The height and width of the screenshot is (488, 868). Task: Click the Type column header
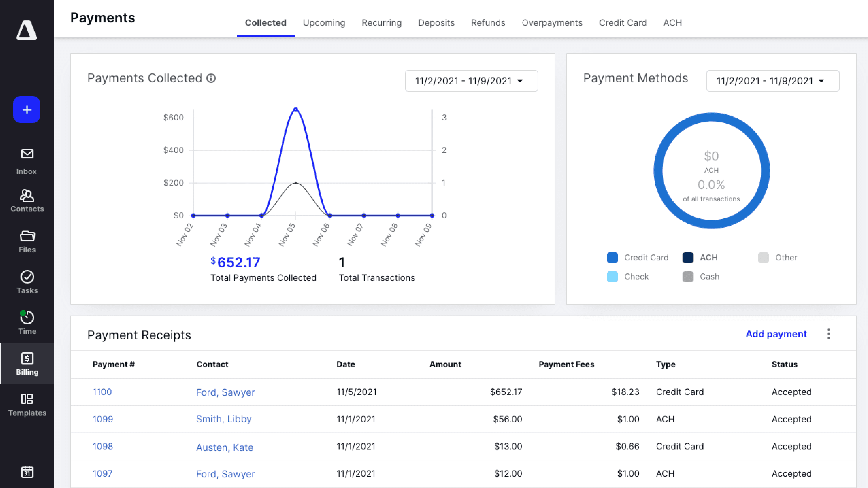tap(665, 364)
